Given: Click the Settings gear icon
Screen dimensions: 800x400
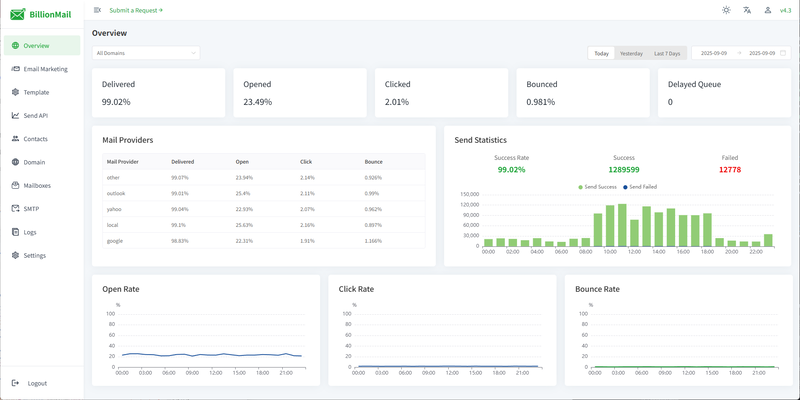Looking at the screenshot, I should pos(15,255).
